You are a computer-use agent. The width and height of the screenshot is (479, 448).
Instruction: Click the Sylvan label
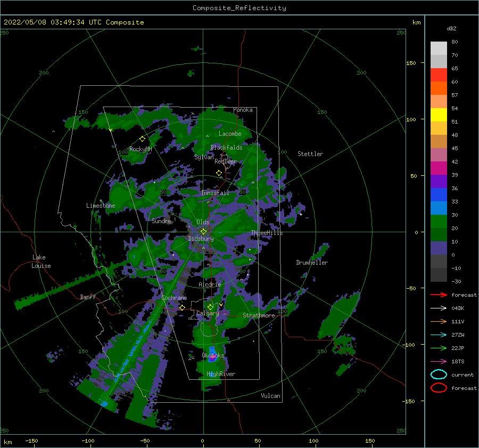pyautogui.click(x=204, y=157)
